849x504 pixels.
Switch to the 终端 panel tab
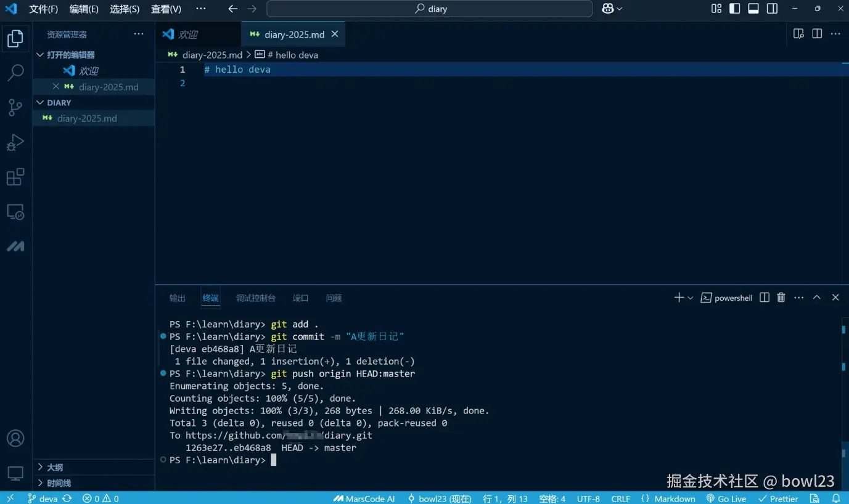[211, 298]
